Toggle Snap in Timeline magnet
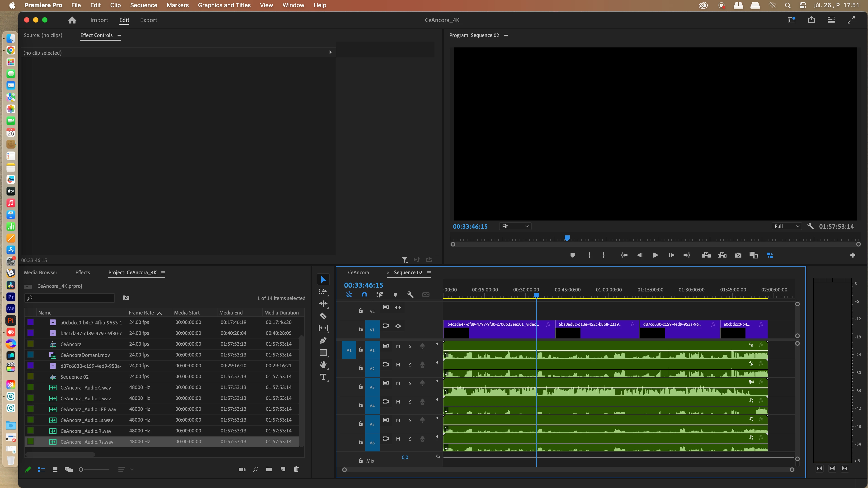 [364, 295]
